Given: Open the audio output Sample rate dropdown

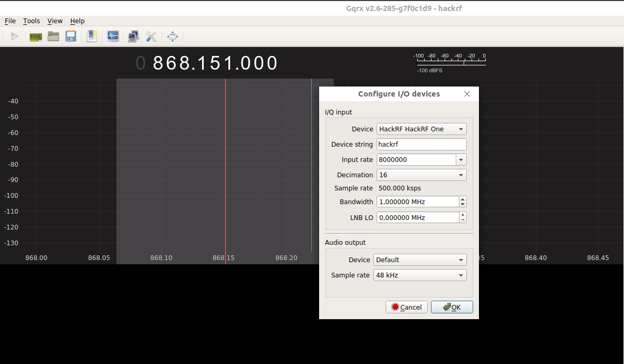Looking at the screenshot, I should [x=420, y=275].
